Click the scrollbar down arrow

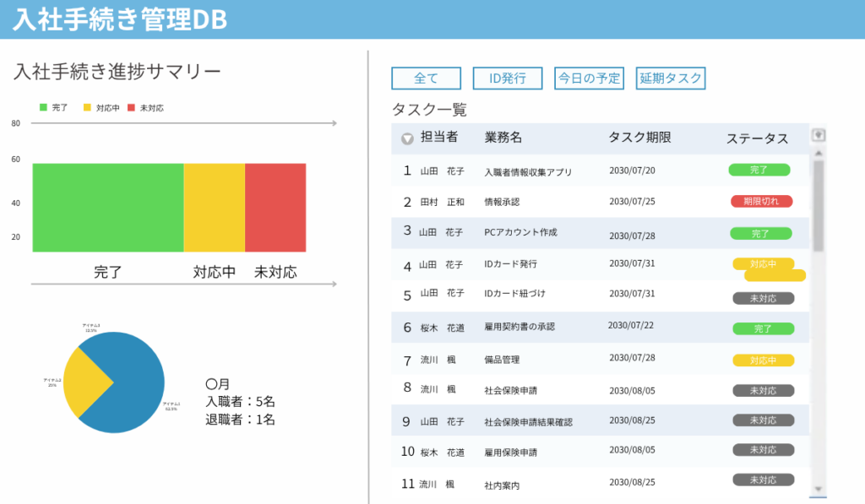(818, 489)
